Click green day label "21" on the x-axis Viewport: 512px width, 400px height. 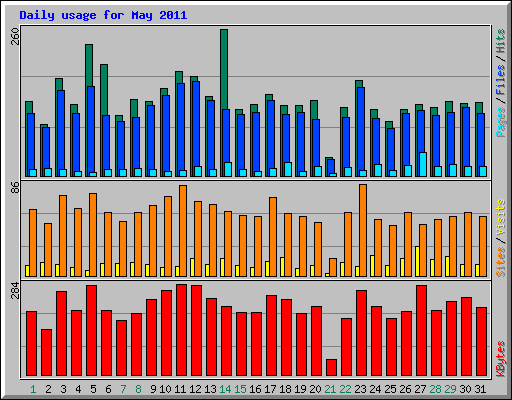coord(330,389)
